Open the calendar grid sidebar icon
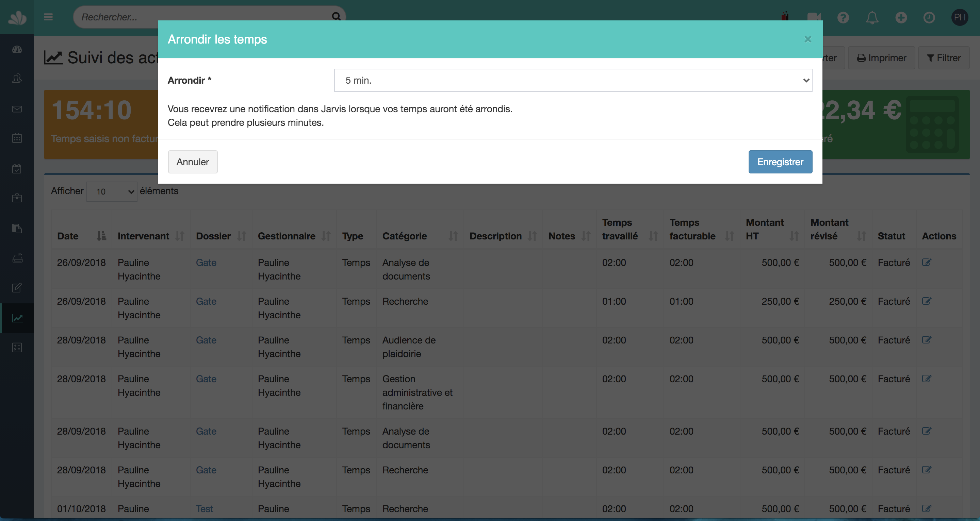 (x=17, y=138)
